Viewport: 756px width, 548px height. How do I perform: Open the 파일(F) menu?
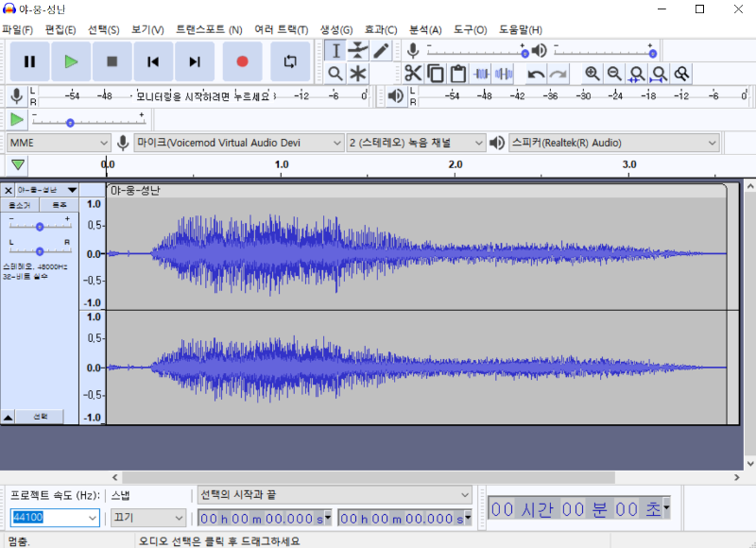[17, 30]
